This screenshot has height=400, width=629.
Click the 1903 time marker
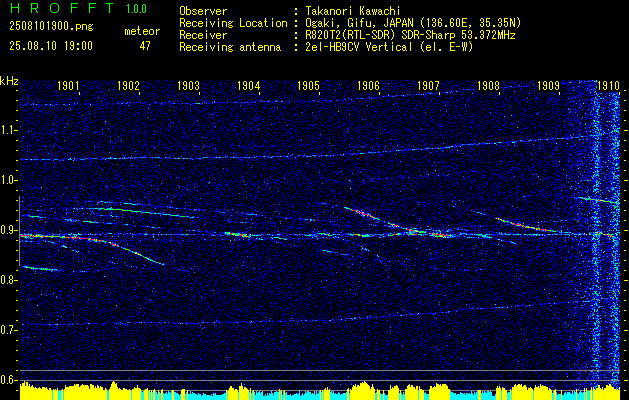188,85
